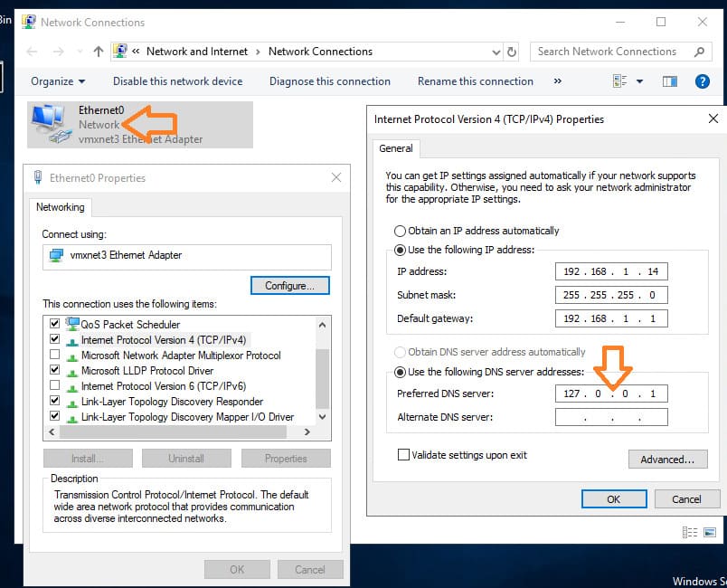727x588 pixels.
Task: Enable Internet Protocol Version 6 checkbox
Action: coord(55,385)
